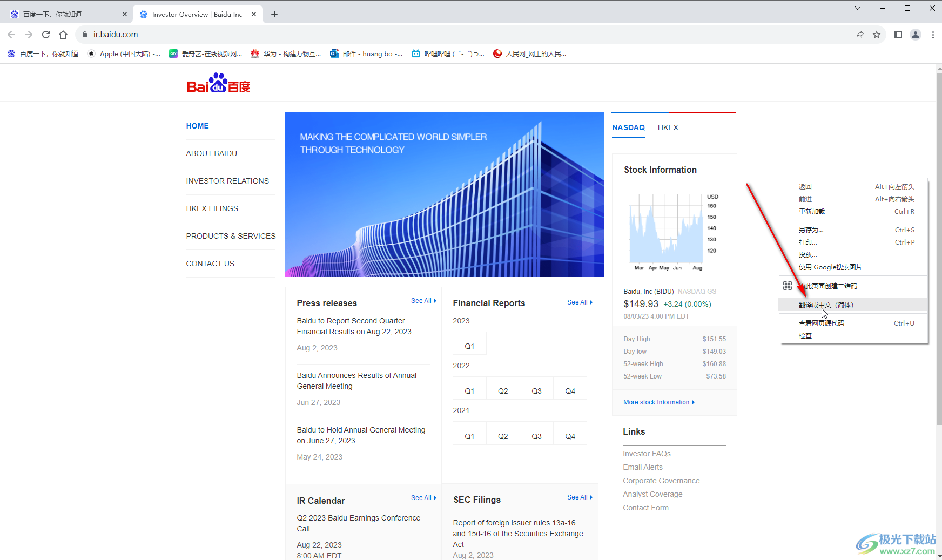942x560 pixels.
Task: Open the user profile avatar icon
Action: pyautogui.click(x=916, y=35)
